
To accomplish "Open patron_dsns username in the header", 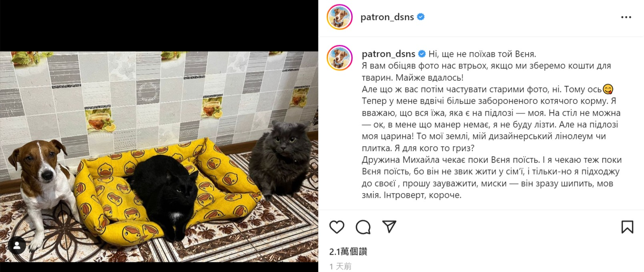I will (x=387, y=17).
